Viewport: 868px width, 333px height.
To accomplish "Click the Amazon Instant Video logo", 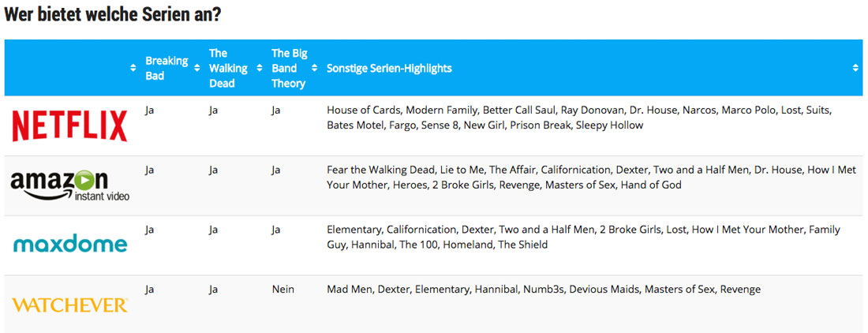I will pyautogui.click(x=69, y=185).
